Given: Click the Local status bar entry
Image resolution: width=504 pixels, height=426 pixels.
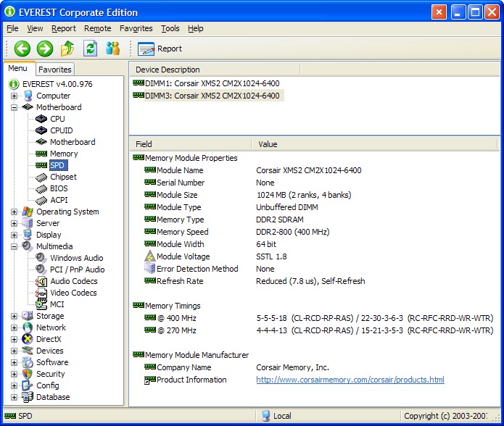Looking at the screenshot, I should tap(276, 416).
